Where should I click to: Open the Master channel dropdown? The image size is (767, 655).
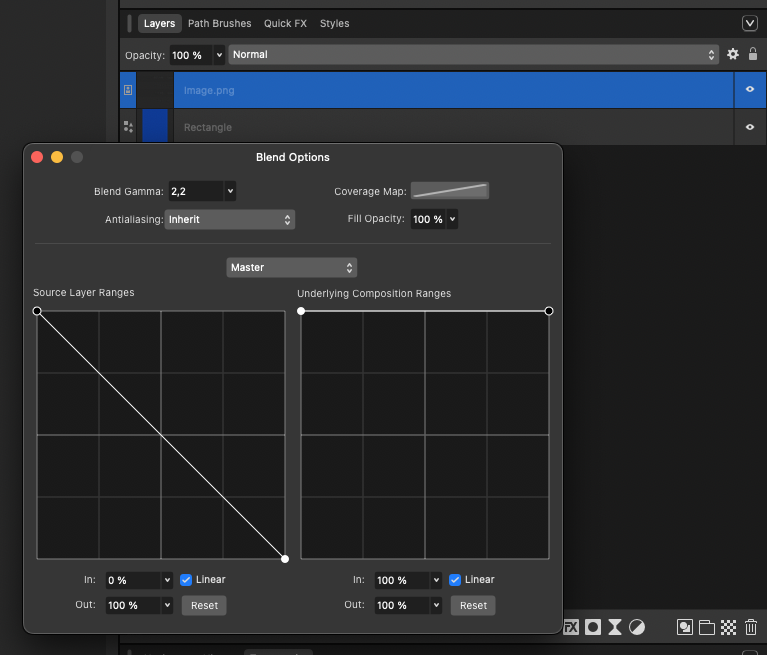point(291,267)
